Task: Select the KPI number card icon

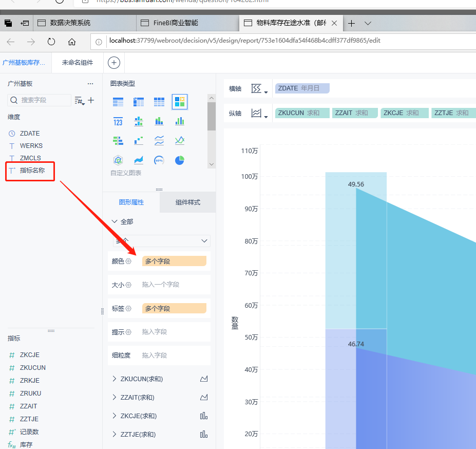Action: [x=118, y=122]
